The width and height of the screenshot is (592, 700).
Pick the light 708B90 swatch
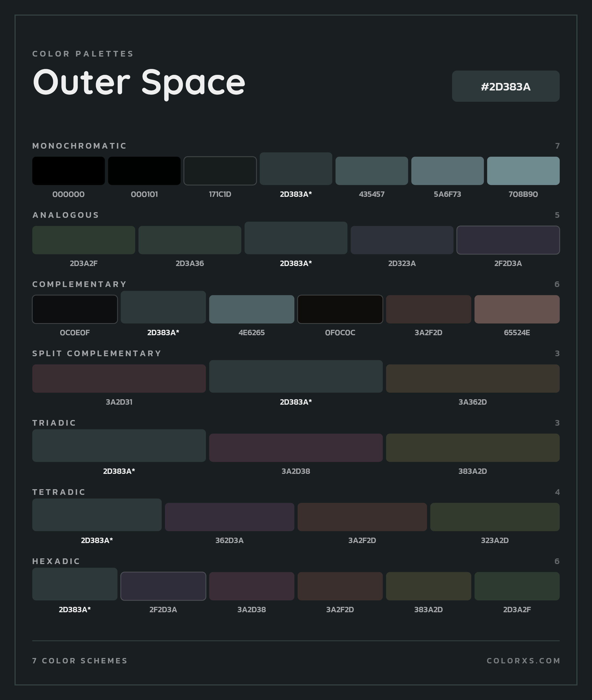[x=523, y=170]
